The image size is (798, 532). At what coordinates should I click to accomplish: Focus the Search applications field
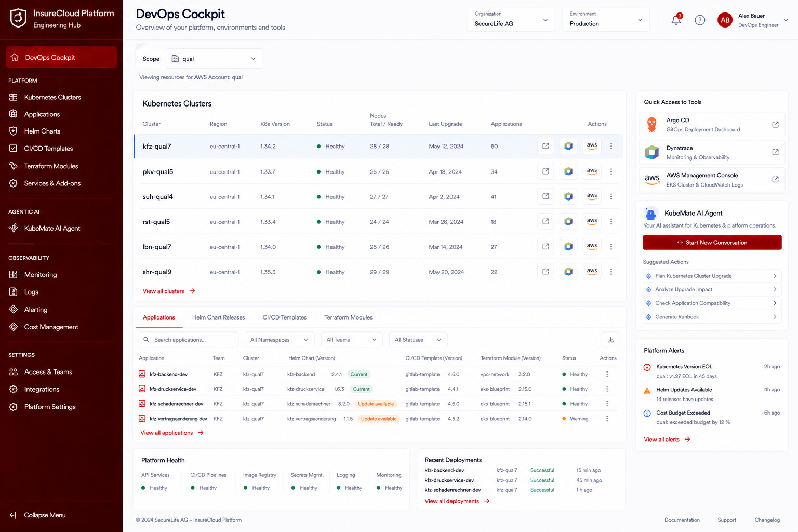pos(189,340)
